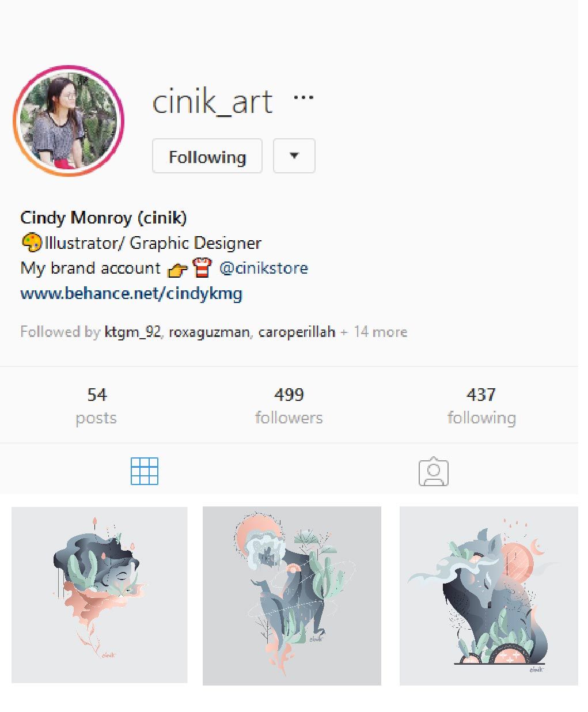The width and height of the screenshot is (588, 712).
Task: Click the shirt emoji next to @cinikstore
Action: (x=202, y=268)
